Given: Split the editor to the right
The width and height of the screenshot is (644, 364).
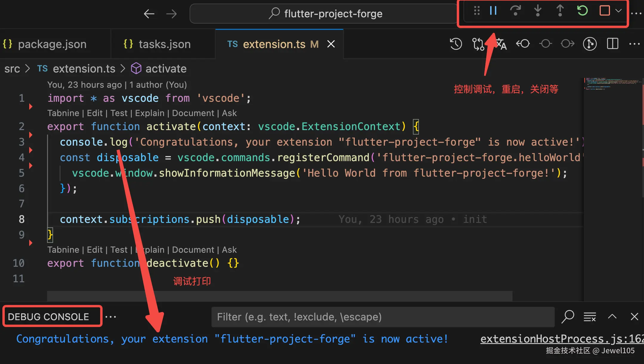Looking at the screenshot, I should pyautogui.click(x=612, y=44).
